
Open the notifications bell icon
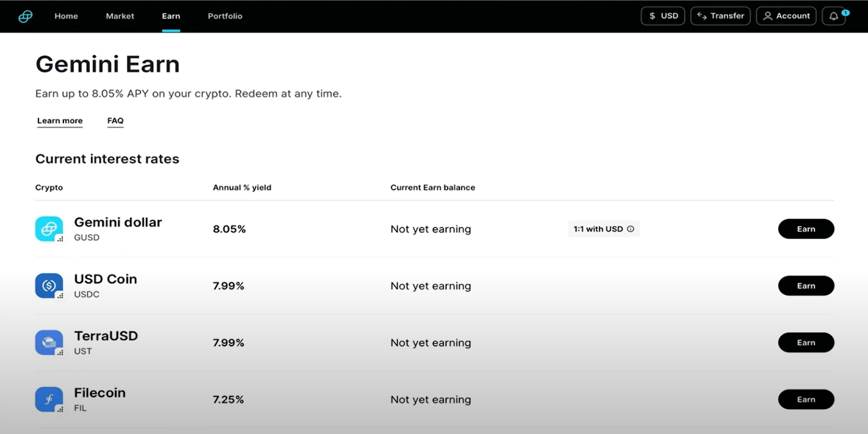click(x=834, y=16)
